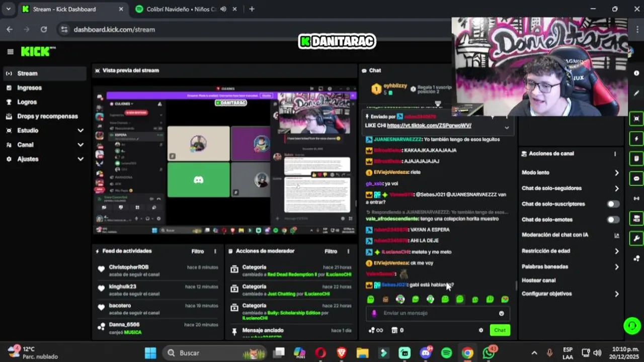Select Drops y recompensas in the left sidebar
Image resolution: width=644 pixels, height=362 pixels.
click(45, 116)
